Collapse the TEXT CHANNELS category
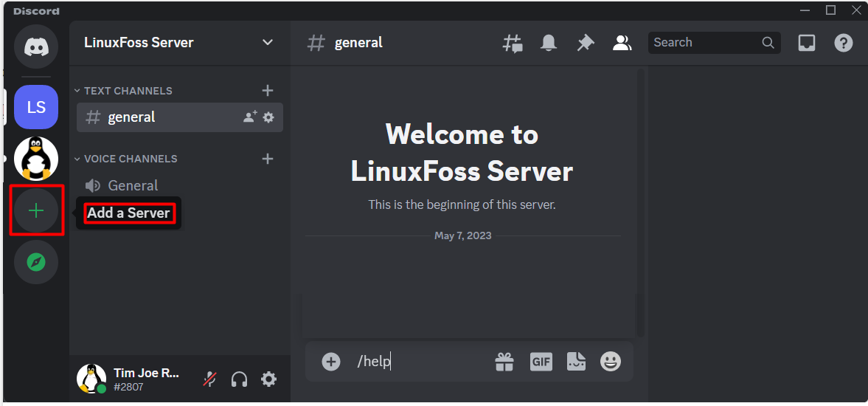 tap(123, 91)
